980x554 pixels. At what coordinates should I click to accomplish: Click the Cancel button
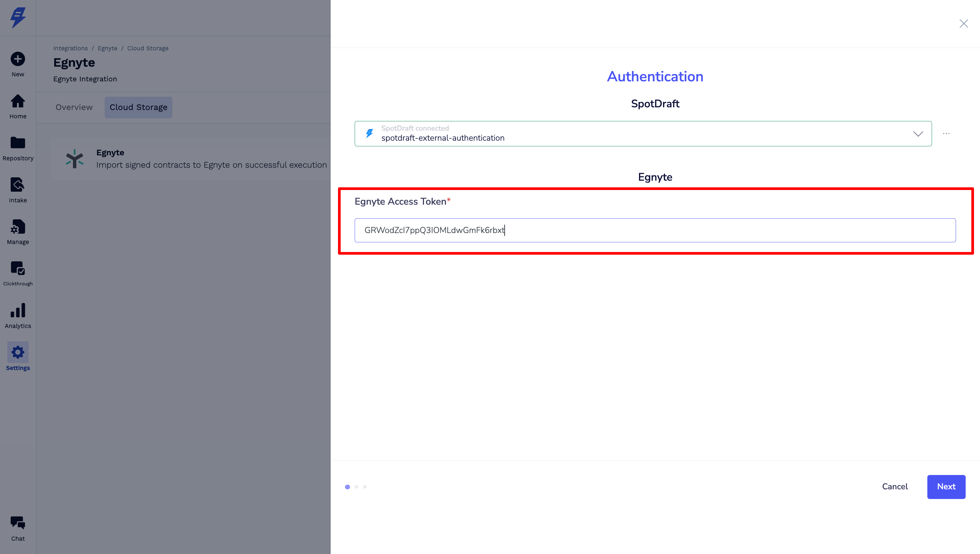click(x=895, y=487)
